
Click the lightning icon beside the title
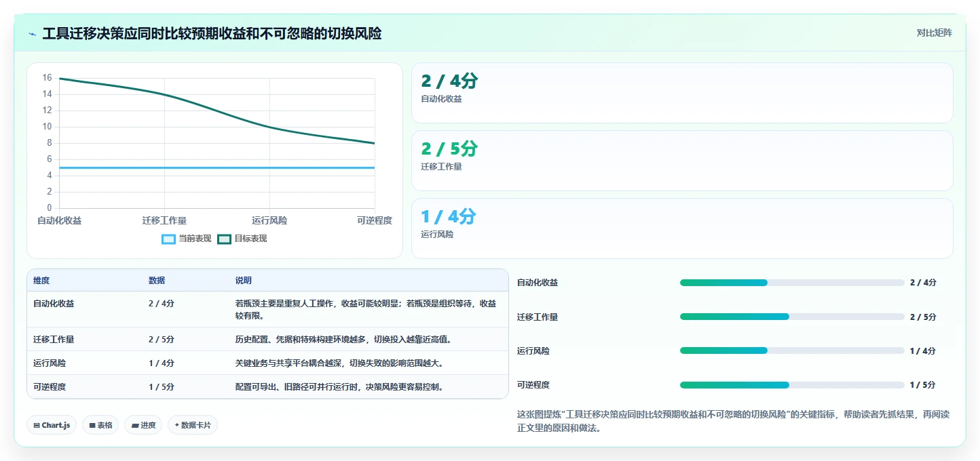click(x=32, y=33)
